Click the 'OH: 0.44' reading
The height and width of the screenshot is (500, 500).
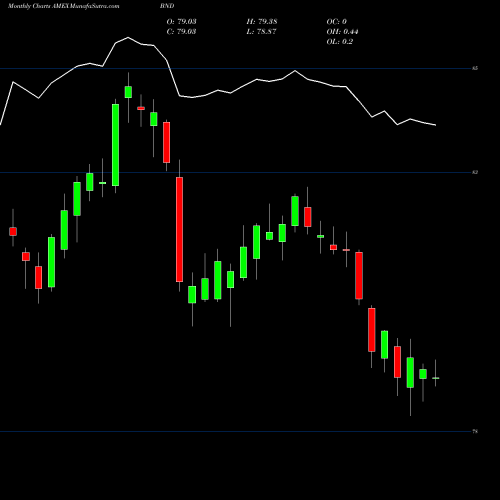coord(342,32)
